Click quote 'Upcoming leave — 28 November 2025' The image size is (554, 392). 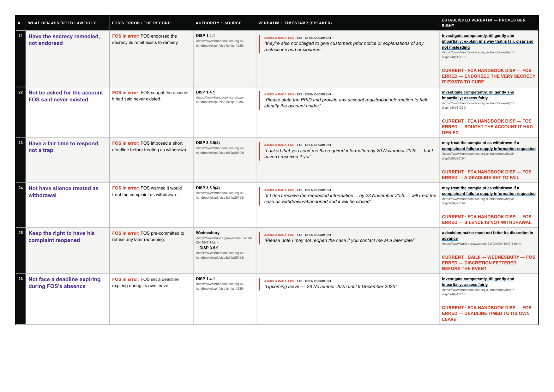click(x=330, y=286)
